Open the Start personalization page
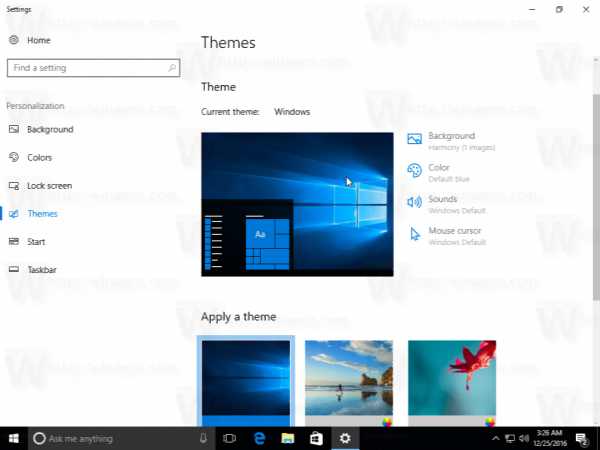The width and height of the screenshot is (600, 450). click(37, 242)
